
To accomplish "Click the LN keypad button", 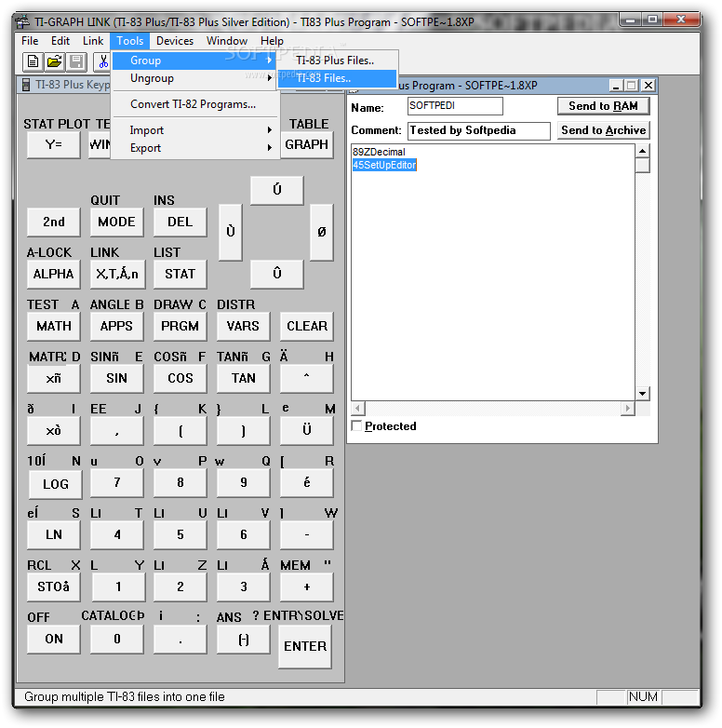I will 53,534.
